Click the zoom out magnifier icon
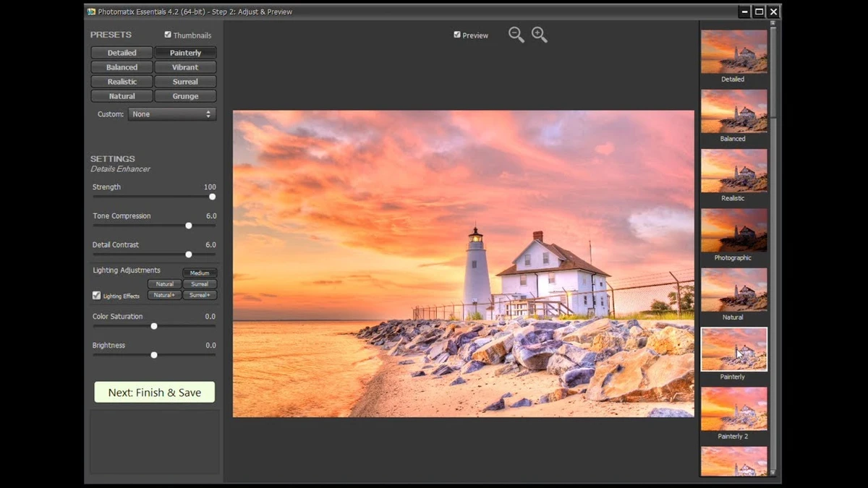This screenshot has height=488, width=868. pos(515,34)
